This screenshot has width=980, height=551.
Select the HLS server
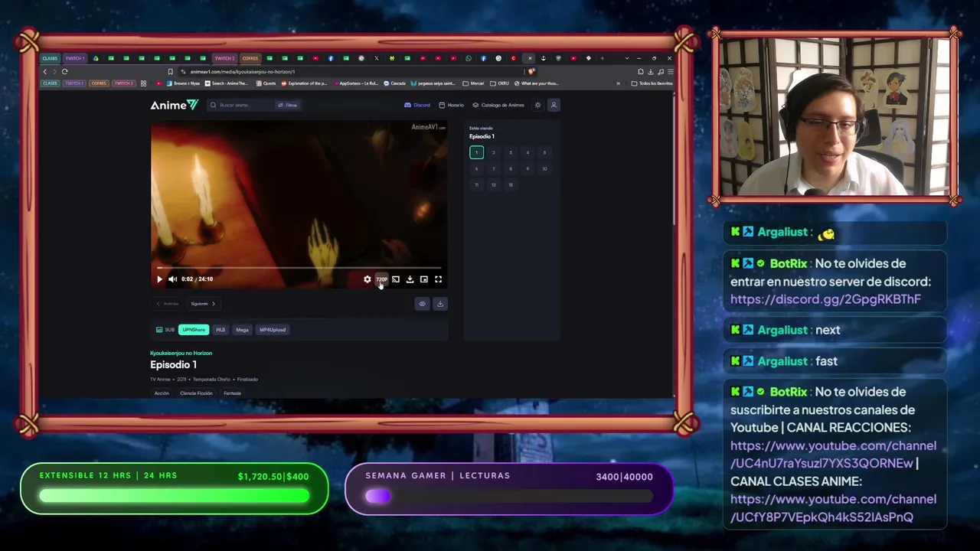[220, 330]
